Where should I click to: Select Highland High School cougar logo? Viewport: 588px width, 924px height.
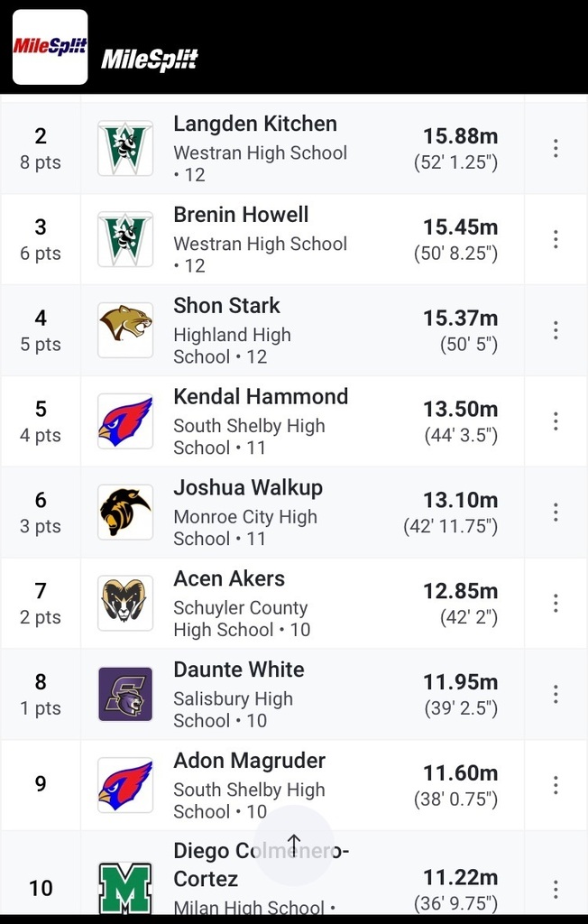125,330
